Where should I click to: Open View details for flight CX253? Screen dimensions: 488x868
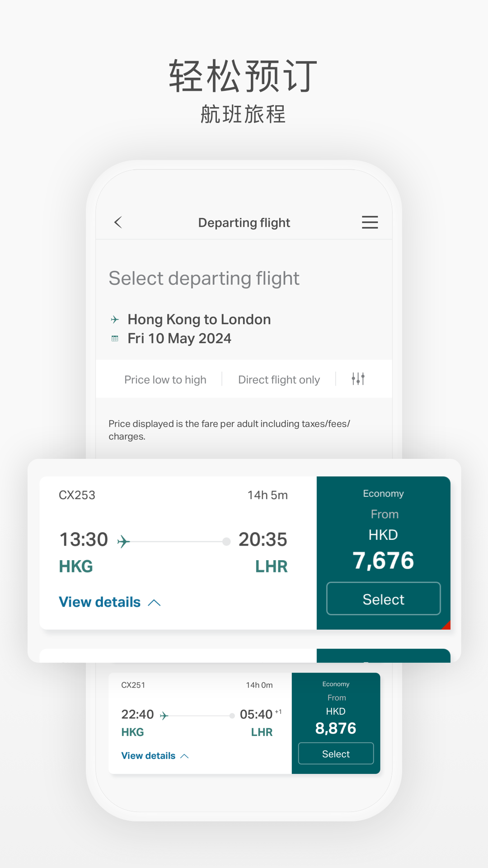(x=100, y=602)
